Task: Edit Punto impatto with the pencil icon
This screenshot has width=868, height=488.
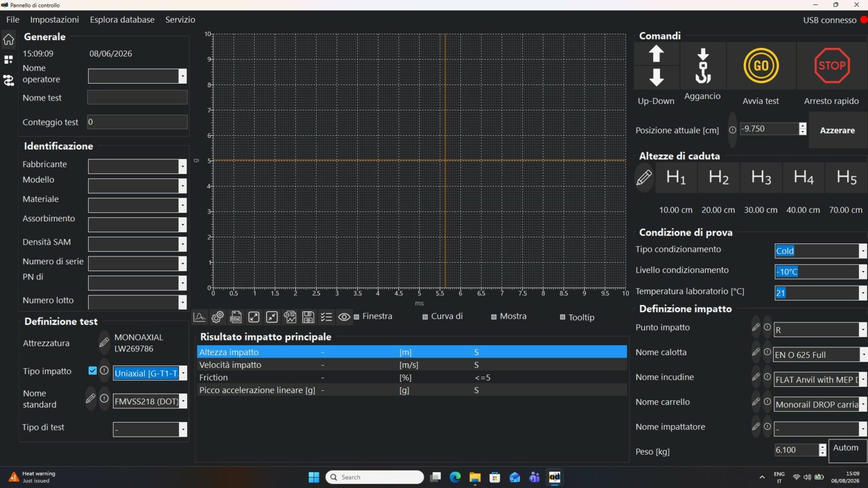Action: [756, 327]
